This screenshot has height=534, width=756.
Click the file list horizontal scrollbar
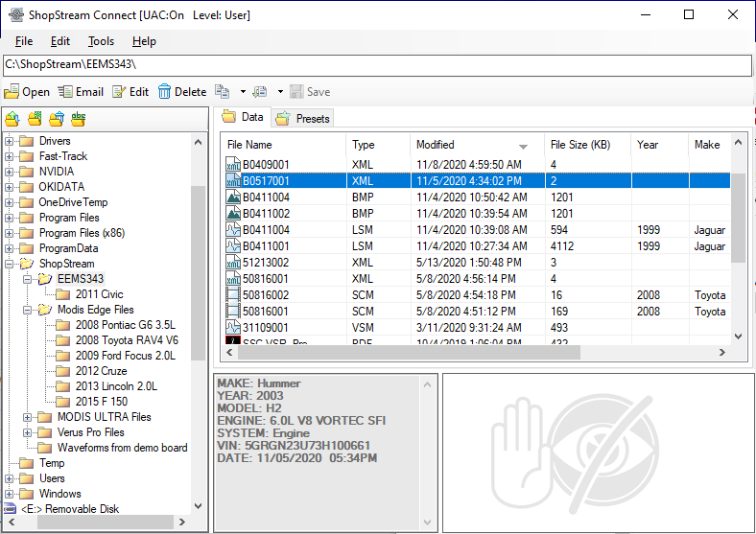(403, 352)
